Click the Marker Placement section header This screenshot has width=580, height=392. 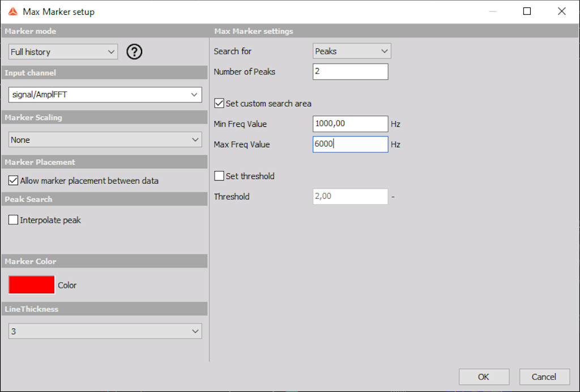pos(104,162)
